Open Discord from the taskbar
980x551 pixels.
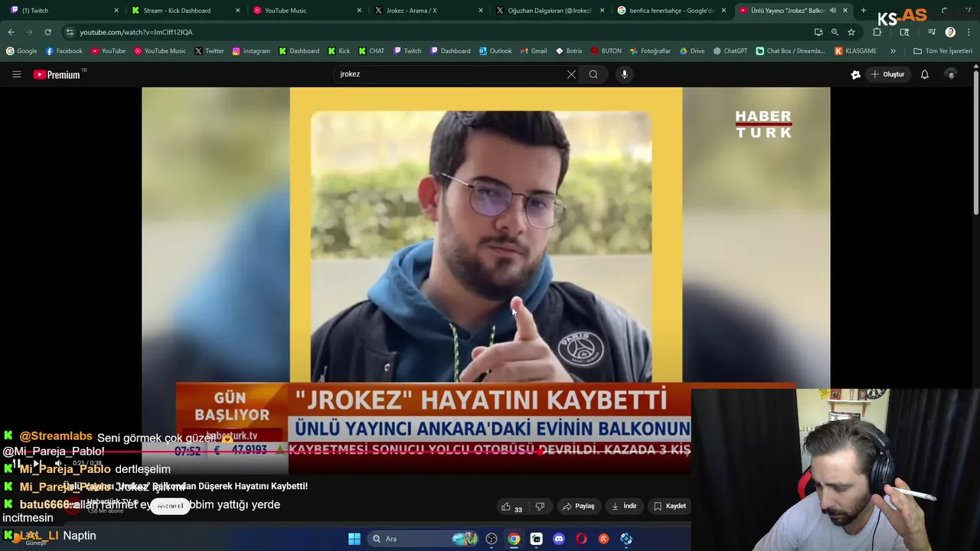coord(559,539)
